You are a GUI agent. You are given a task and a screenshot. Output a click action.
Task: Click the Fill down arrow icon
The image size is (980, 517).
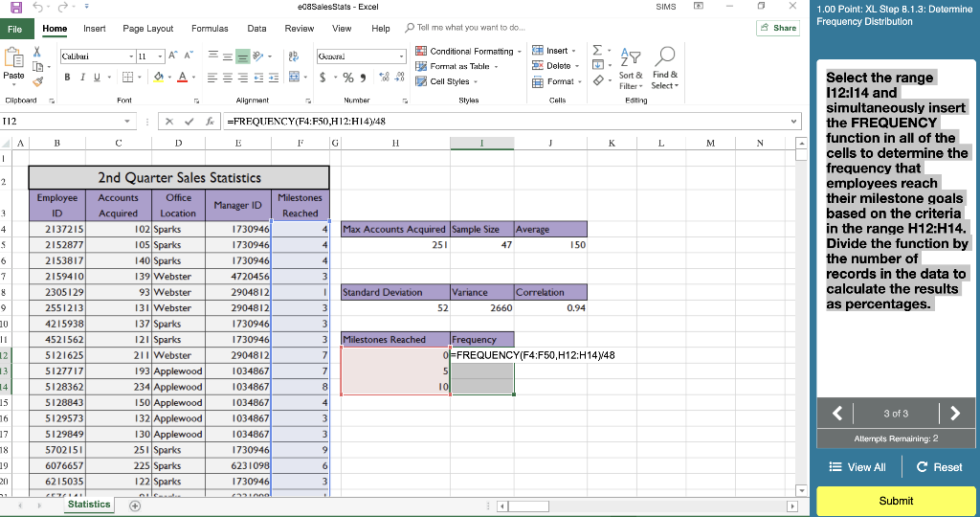pyautogui.click(x=598, y=65)
